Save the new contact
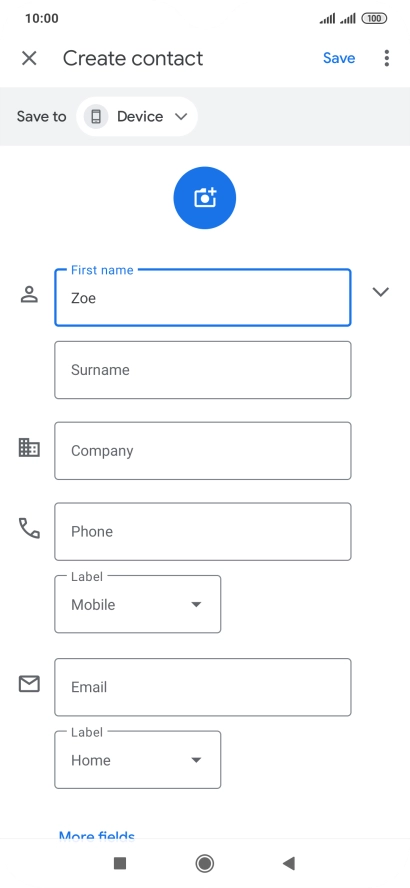Viewport: 410px width, 888px height. [339, 58]
